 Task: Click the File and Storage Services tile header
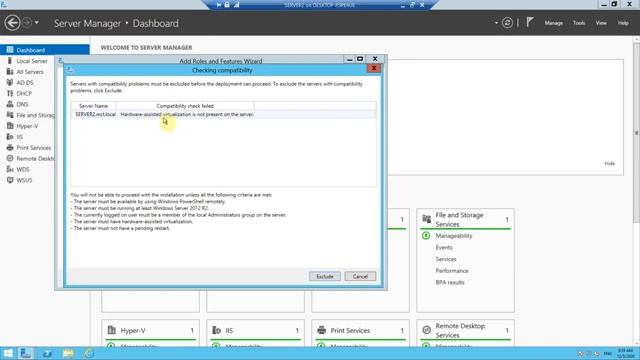point(465,219)
